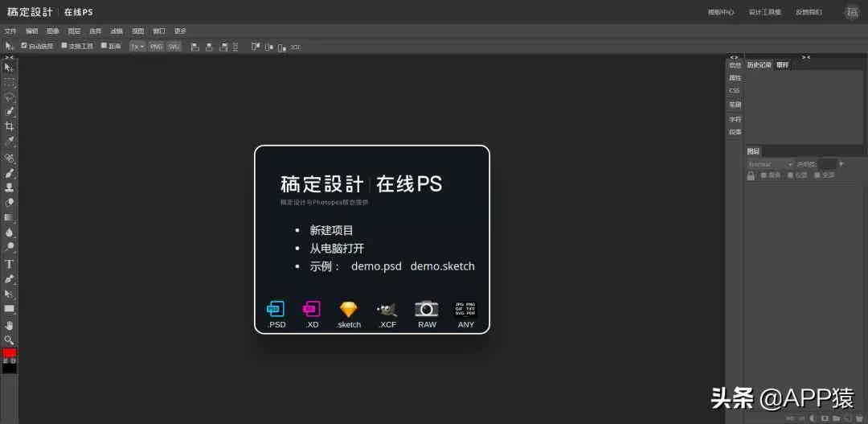Click the .sketch diamond icon

coord(348,309)
